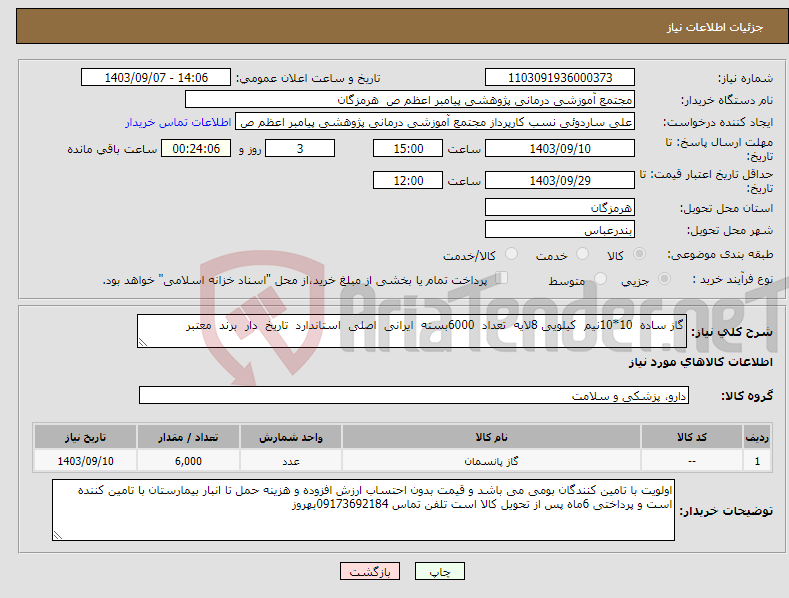Click the price validity date 1403/09/29 field
This screenshot has height=598, width=789.
(x=560, y=180)
